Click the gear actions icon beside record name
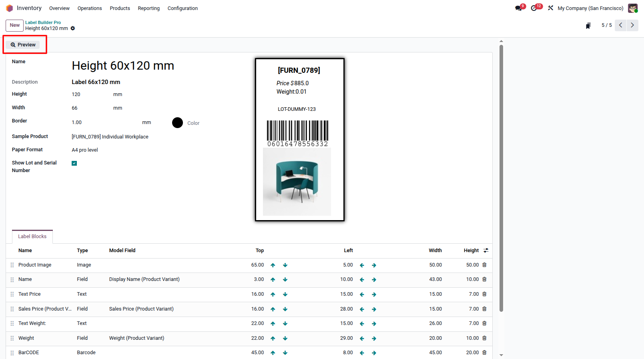 73,28
